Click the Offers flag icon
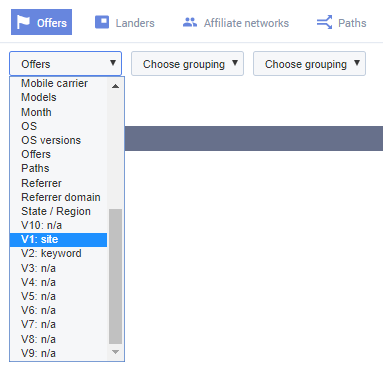Viewport: 383px width, 366px height. tap(23, 22)
